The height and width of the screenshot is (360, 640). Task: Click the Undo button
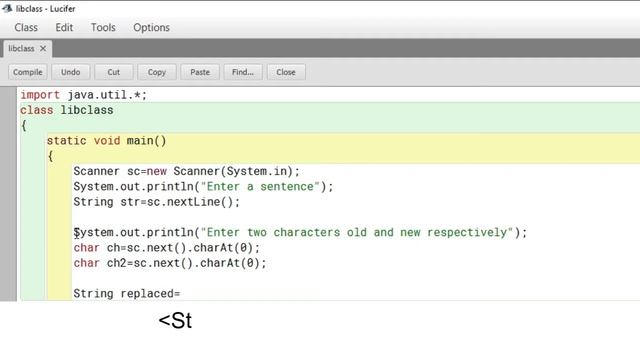coord(71,72)
